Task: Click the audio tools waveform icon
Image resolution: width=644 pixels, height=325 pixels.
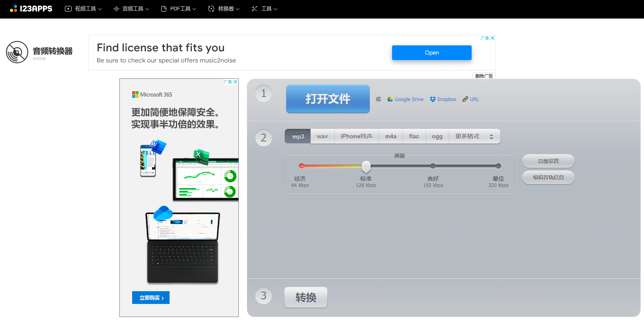Action: tap(116, 9)
